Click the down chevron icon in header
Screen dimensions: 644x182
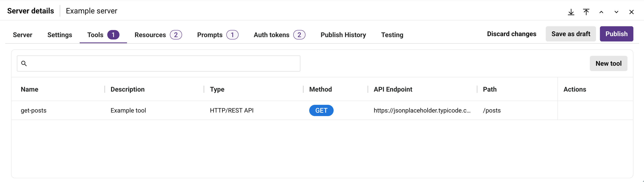point(616,12)
